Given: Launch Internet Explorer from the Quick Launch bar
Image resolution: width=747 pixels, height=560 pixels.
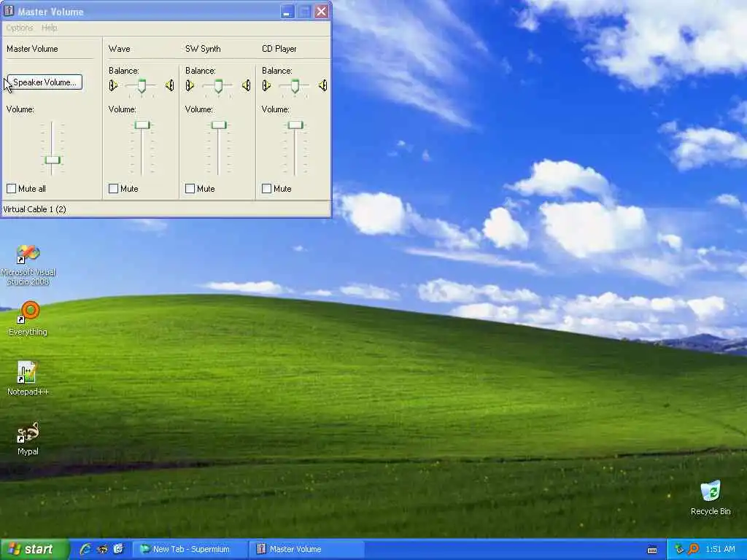Looking at the screenshot, I should 85,549.
